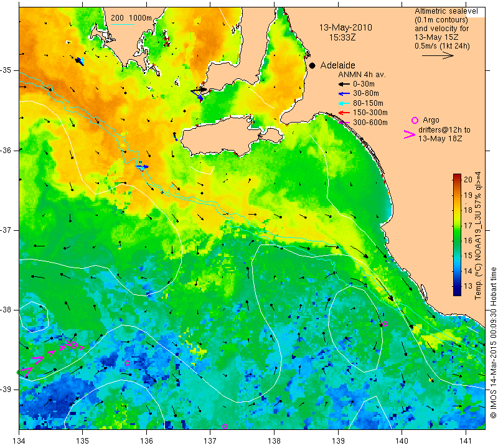Click the latitude label -35
498x448 pixels.
pos(7,70)
